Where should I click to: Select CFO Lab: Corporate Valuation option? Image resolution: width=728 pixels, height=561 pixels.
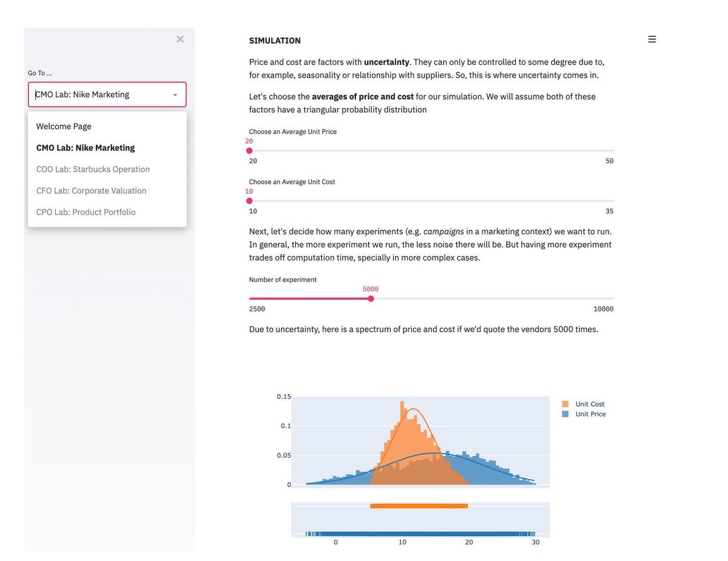pos(107,191)
